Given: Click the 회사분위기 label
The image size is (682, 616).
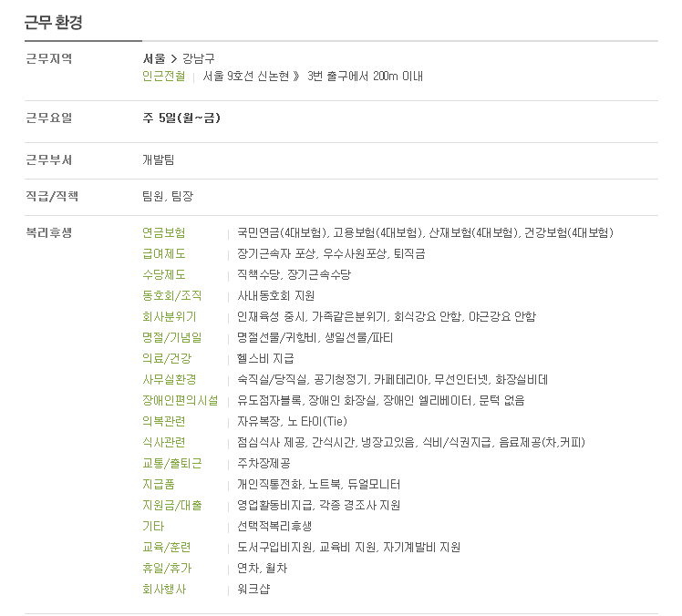Looking at the screenshot, I should coord(170,316).
